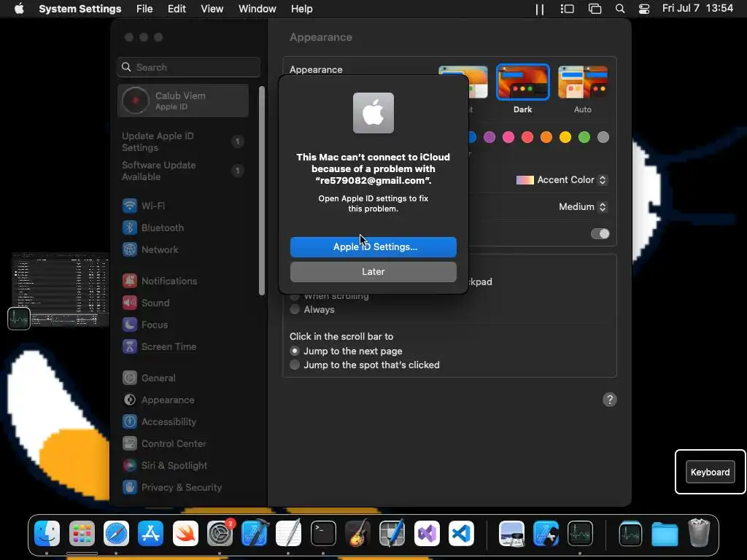Open the Window menu
The width and height of the screenshot is (747, 560).
(258, 9)
